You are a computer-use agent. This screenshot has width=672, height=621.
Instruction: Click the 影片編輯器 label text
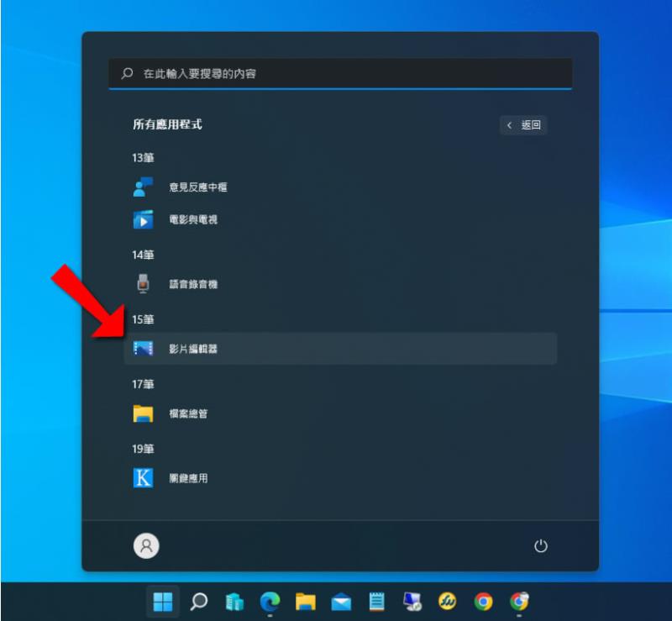click(x=193, y=349)
